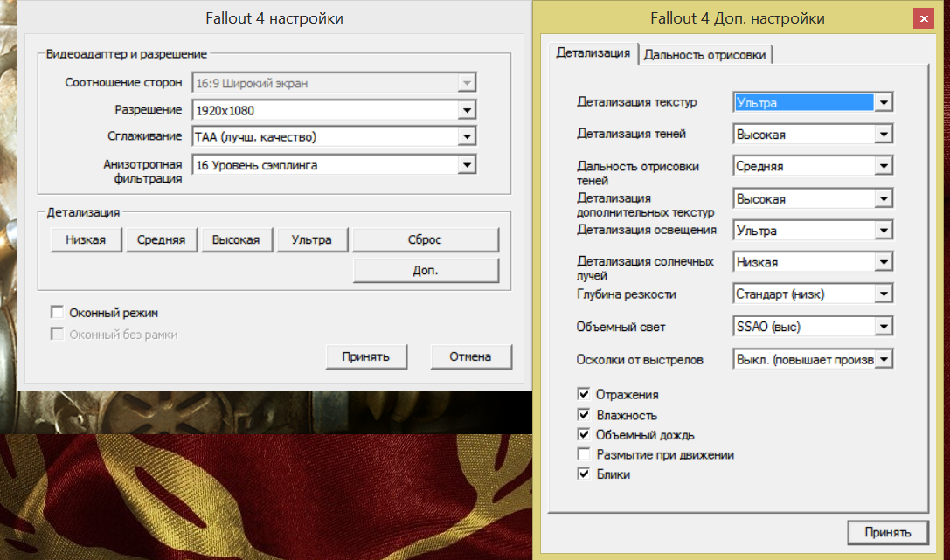
Task: Click the 'Детализация освещения' label text
Action: click(x=647, y=230)
